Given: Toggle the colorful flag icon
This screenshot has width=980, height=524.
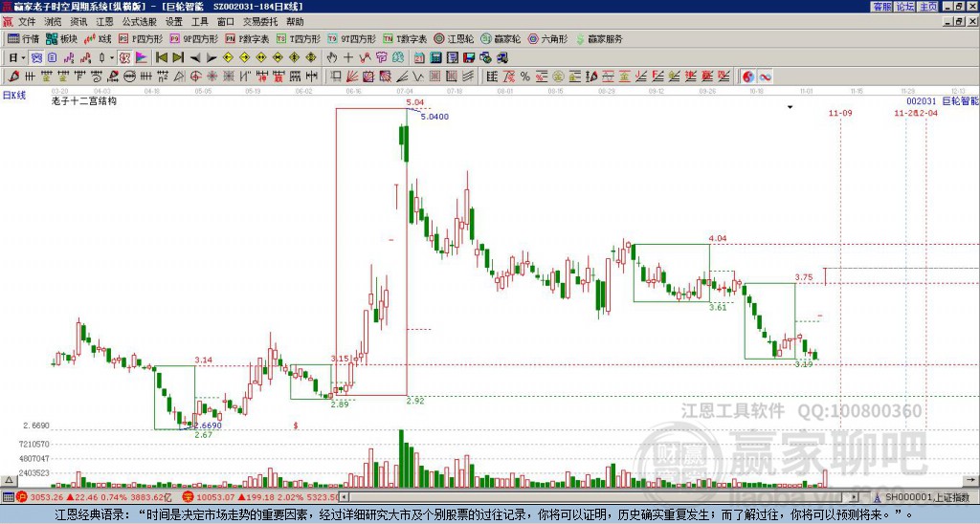Looking at the screenshot, I should [142, 57].
